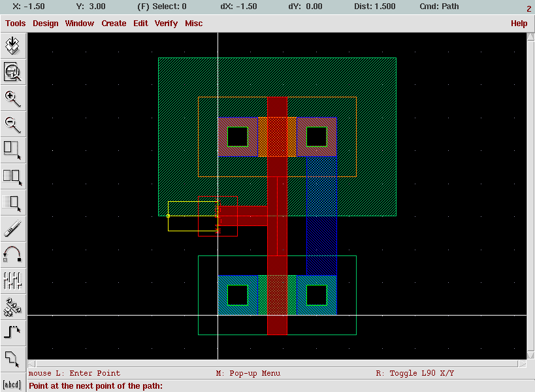Click the vertical scrollbar up arrow
This screenshot has height=392, width=535.
tap(530, 37)
